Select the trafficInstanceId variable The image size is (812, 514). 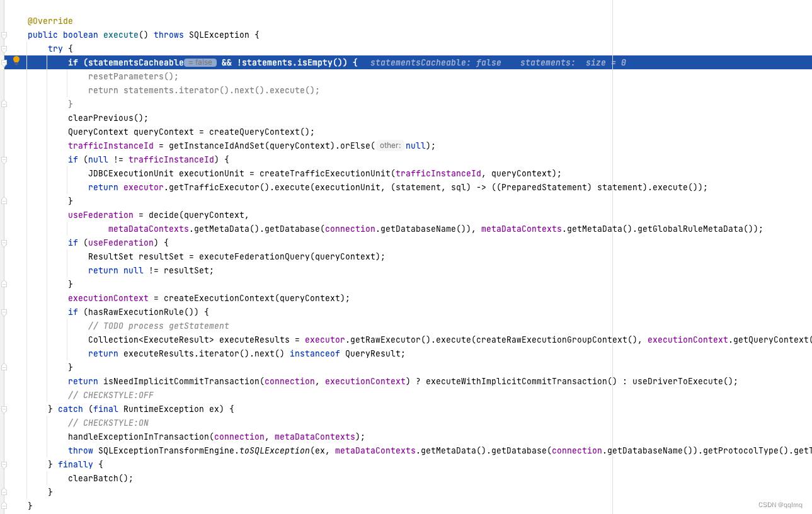point(110,146)
